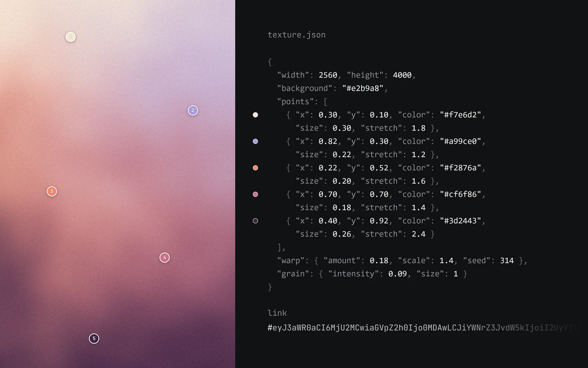
Task: Click the #eyJ3aWR0aCI6 share link hash
Action: click(x=423, y=328)
